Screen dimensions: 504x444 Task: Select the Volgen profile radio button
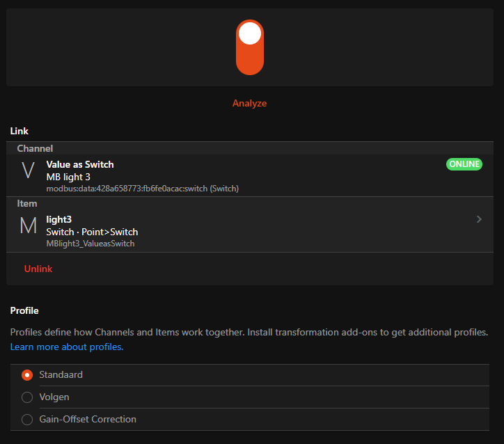pos(27,397)
